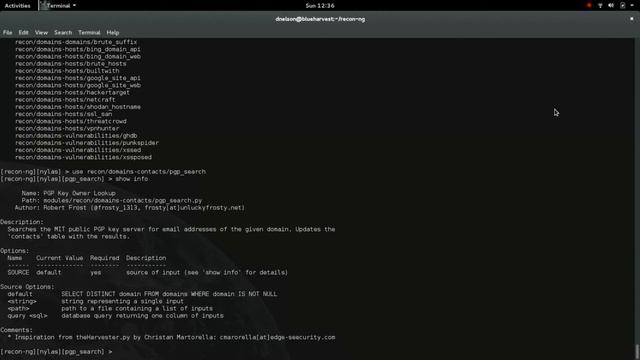Click the line recon/domains-hosts/vpnhunter
This screenshot has height=360, width=640.
point(67,129)
